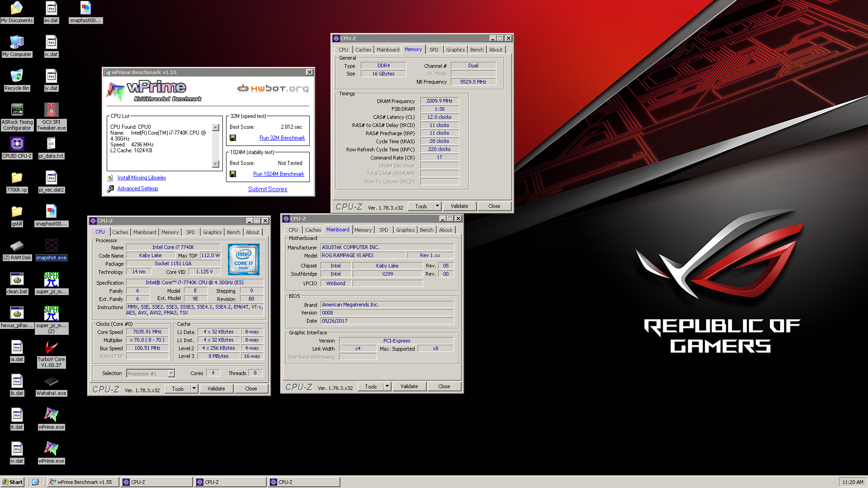Launch OCX SPI Tweaker.exe icon
The image size is (868, 488).
tap(52, 117)
